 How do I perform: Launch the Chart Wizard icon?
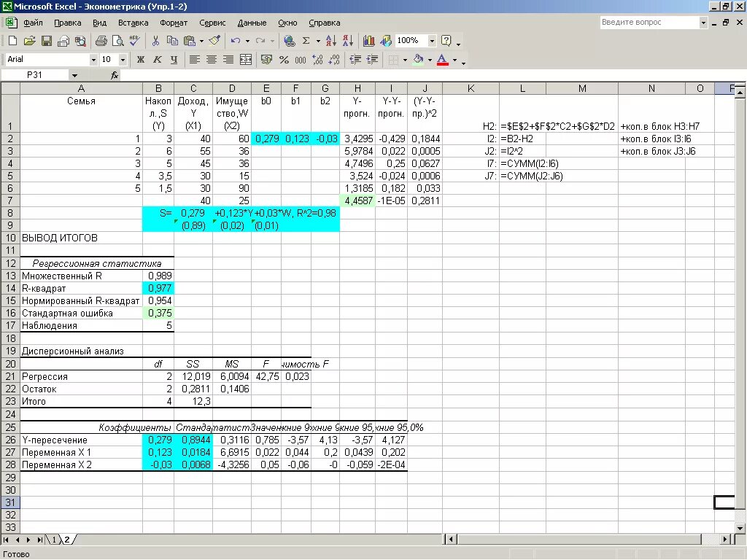(368, 41)
